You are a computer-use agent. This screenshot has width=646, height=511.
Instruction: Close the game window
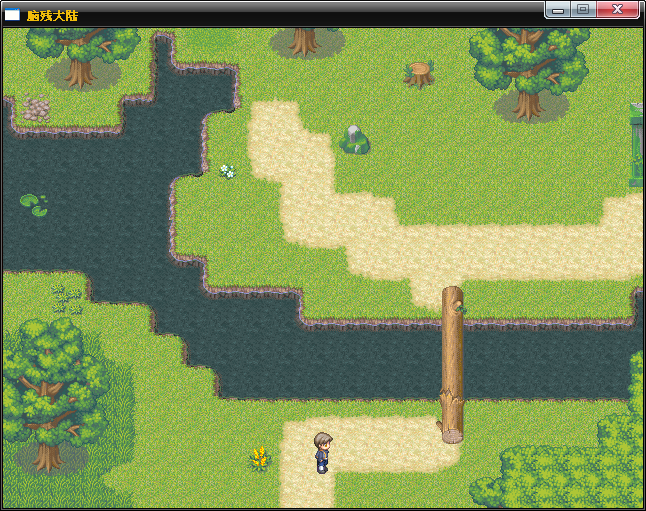coord(617,9)
